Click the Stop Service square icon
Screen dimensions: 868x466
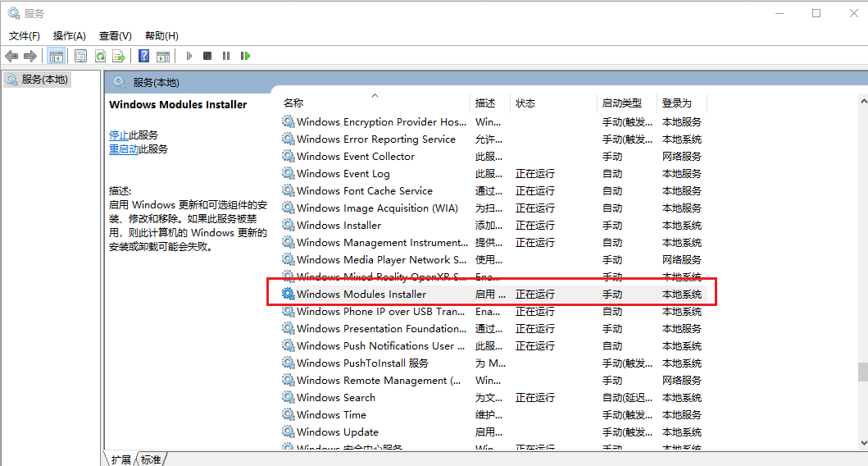(207, 56)
